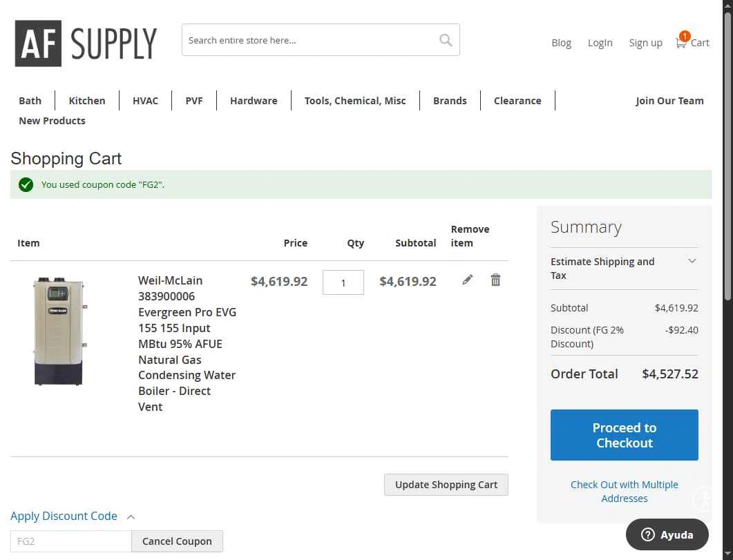The height and width of the screenshot is (560, 733).
Task: Open the Brands menu
Action: [x=450, y=101]
